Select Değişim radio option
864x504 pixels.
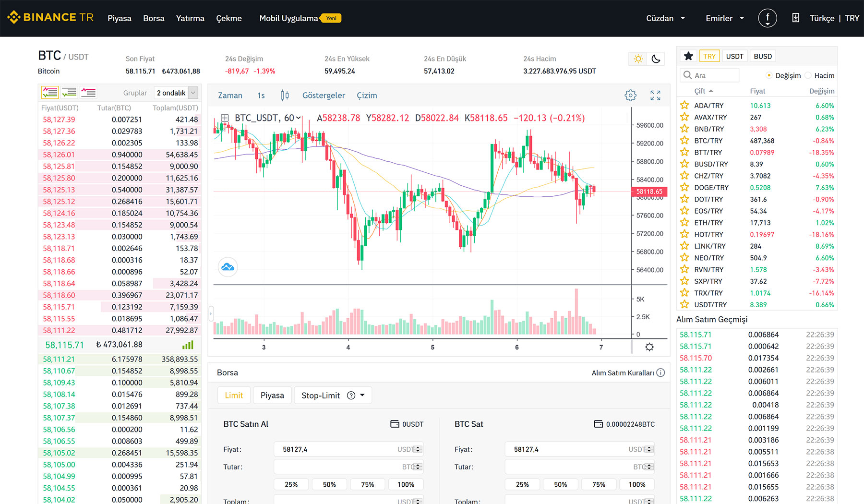pyautogui.click(x=769, y=75)
